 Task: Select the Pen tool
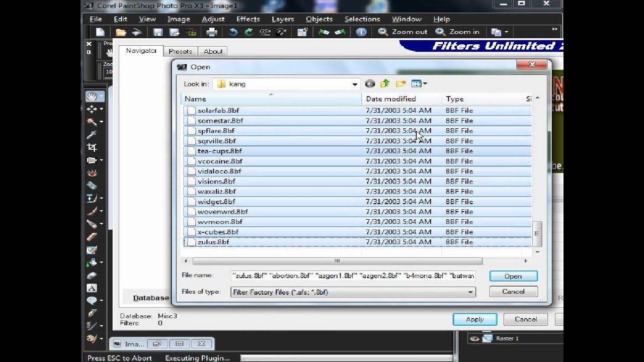point(92,313)
